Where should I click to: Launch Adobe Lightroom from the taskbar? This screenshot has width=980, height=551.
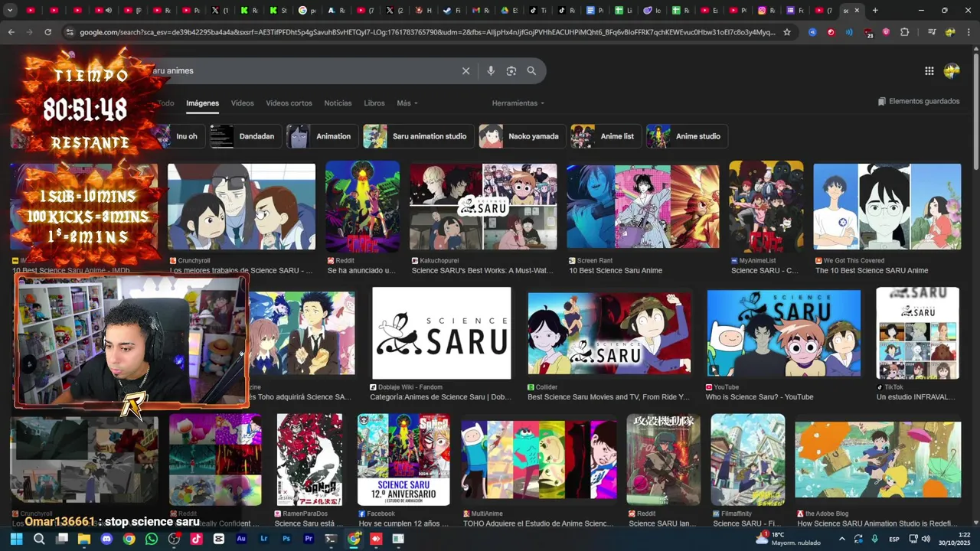point(264,539)
